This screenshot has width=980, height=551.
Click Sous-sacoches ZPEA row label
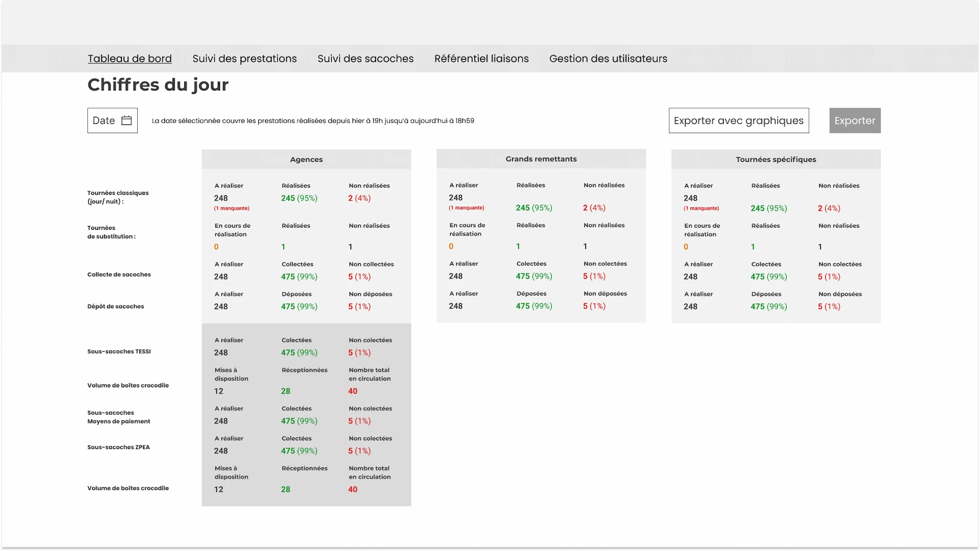pos(118,447)
